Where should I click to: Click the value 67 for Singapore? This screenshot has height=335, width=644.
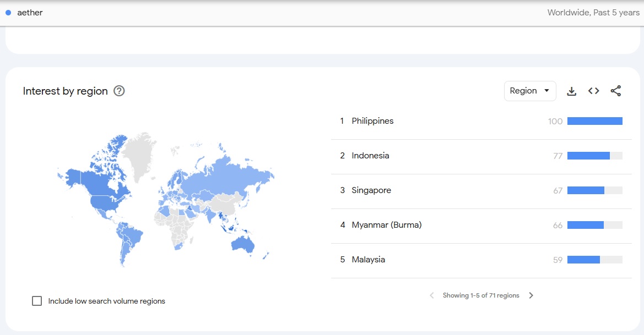[x=558, y=191]
